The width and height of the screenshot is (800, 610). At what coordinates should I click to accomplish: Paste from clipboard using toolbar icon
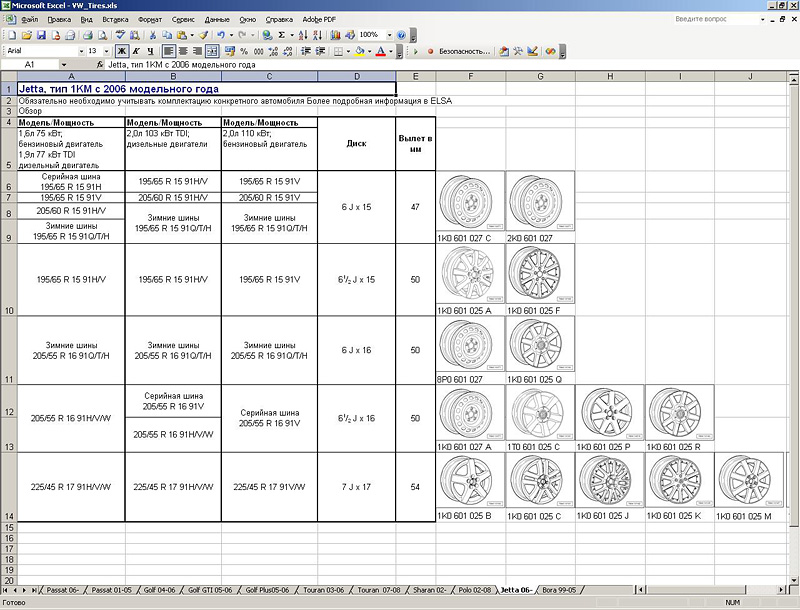pyautogui.click(x=181, y=35)
